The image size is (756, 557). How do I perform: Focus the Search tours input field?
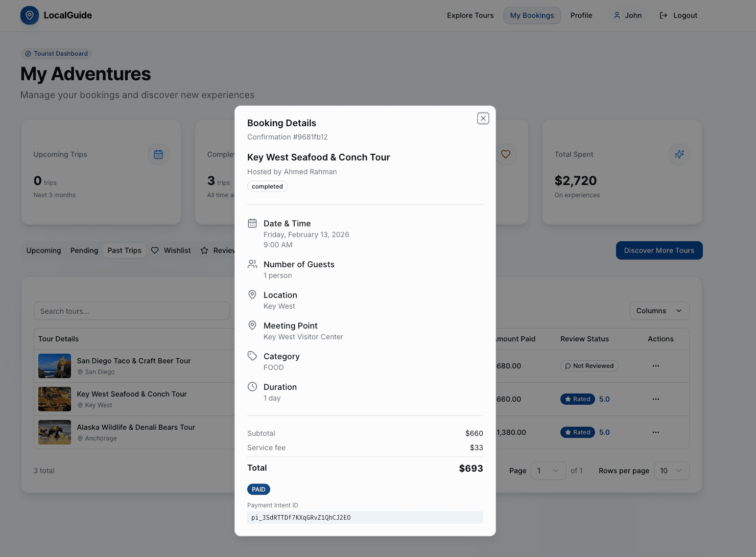coord(131,311)
